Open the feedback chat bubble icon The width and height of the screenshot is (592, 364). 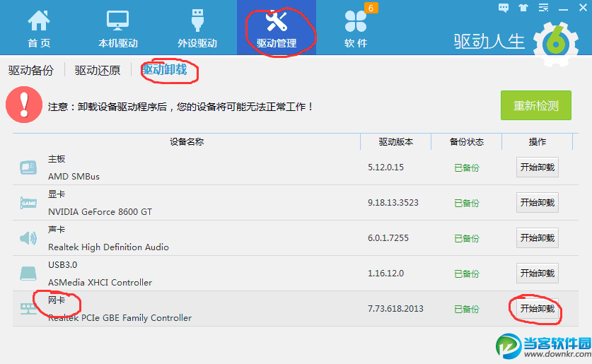point(504,8)
